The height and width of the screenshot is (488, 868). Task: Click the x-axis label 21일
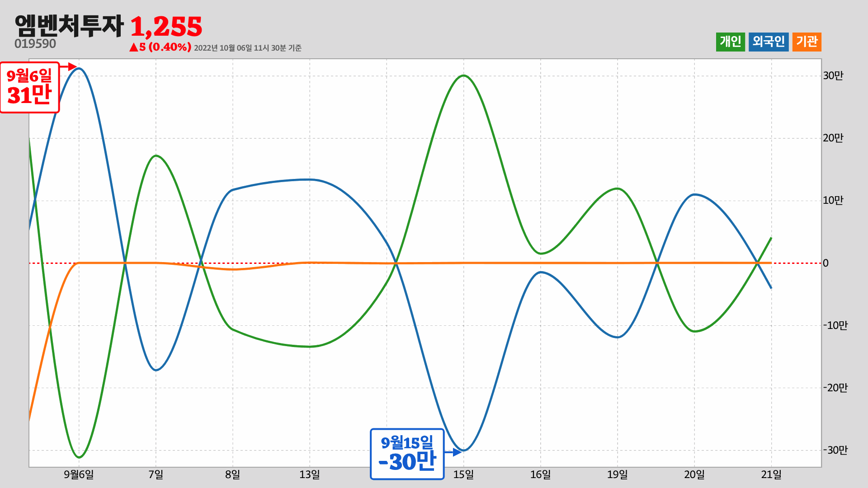tap(771, 474)
